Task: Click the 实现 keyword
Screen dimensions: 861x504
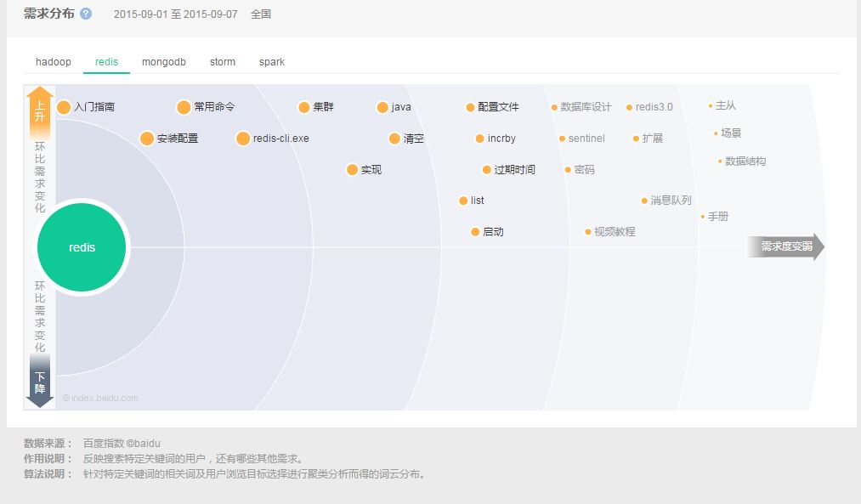Action: pos(364,170)
